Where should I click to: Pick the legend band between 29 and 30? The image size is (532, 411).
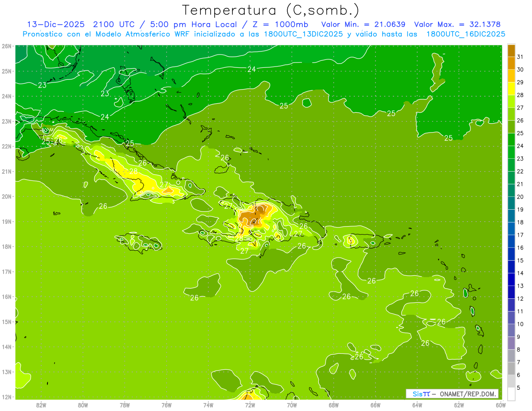tap(511, 76)
